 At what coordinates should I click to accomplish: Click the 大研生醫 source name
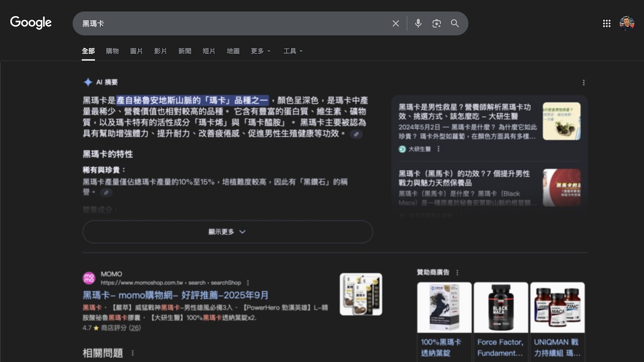(x=420, y=149)
